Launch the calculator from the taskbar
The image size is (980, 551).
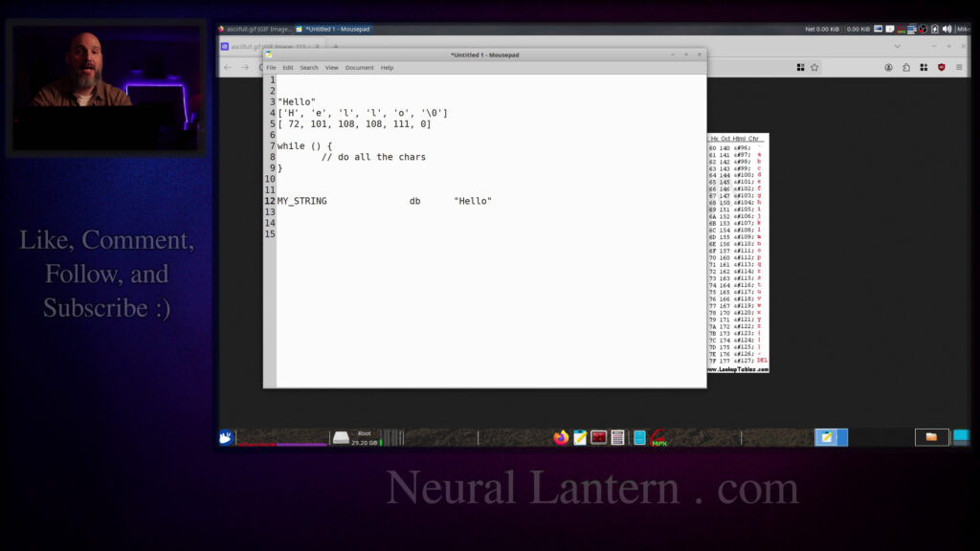click(x=617, y=437)
